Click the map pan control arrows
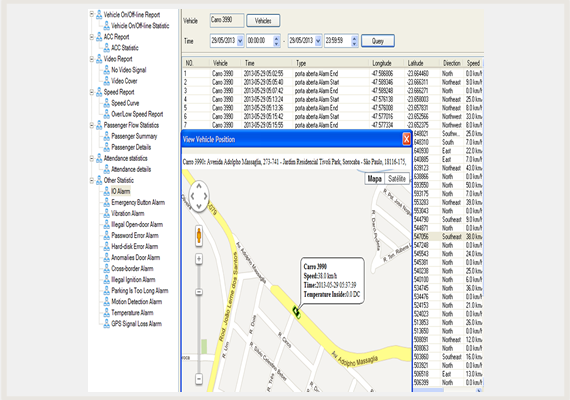Image resolution: width=570 pixels, height=400 pixels. [x=199, y=196]
